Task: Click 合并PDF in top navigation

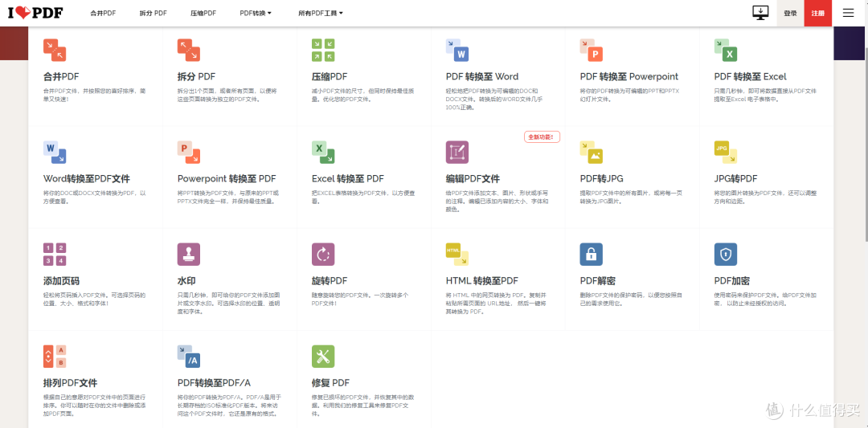Action: click(103, 14)
